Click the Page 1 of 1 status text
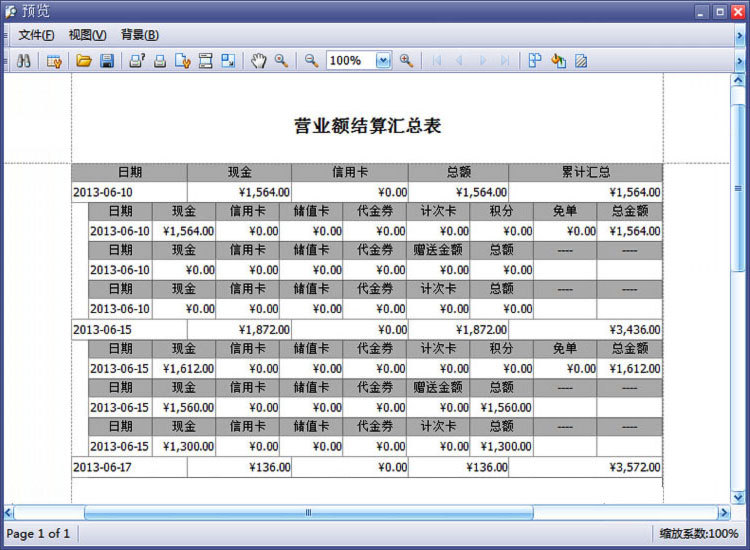The height and width of the screenshot is (550, 750). click(x=38, y=534)
